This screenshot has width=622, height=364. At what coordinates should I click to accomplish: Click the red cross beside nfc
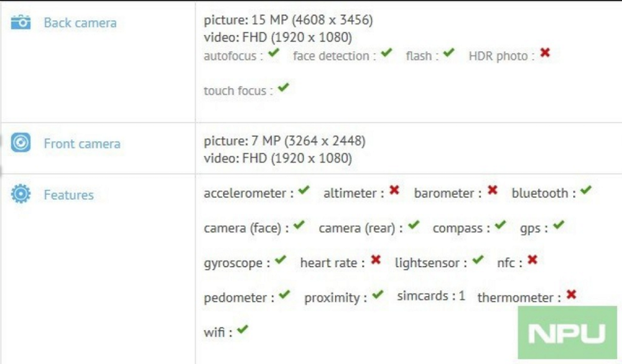(x=532, y=260)
